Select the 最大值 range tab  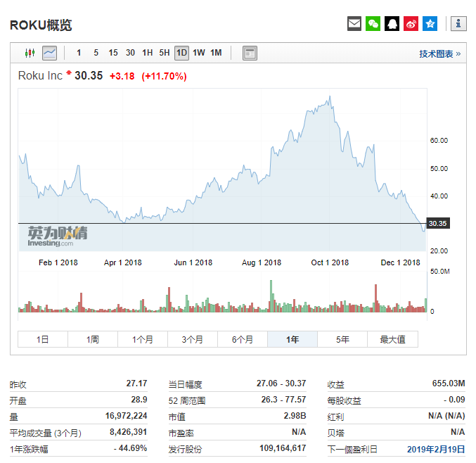click(x=392, y=339)
